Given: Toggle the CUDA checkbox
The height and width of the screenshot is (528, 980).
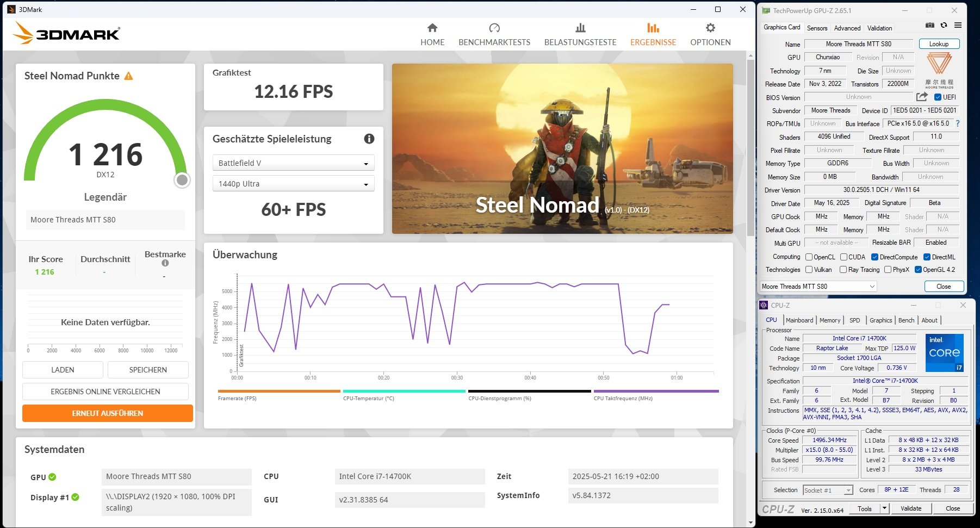Looking at the screenshot, I should pyautogui.click(x=843, y=257).
